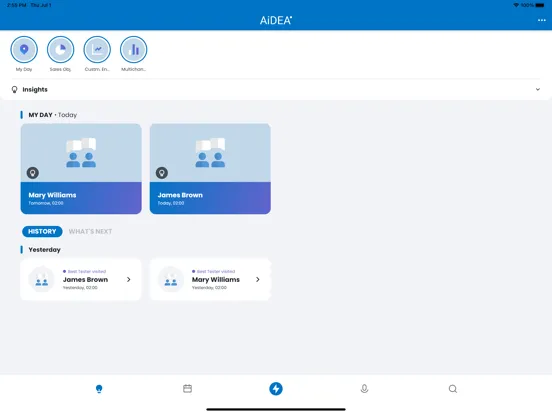This screenshot has width=552, height=414.
Task: Click the battery indicator in status bar
Action: point(539,5)
